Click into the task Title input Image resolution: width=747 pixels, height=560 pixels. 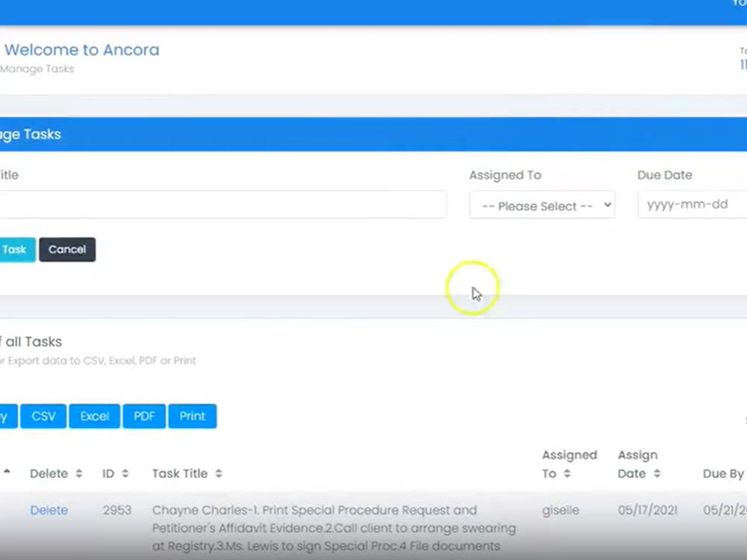(224, 205)
